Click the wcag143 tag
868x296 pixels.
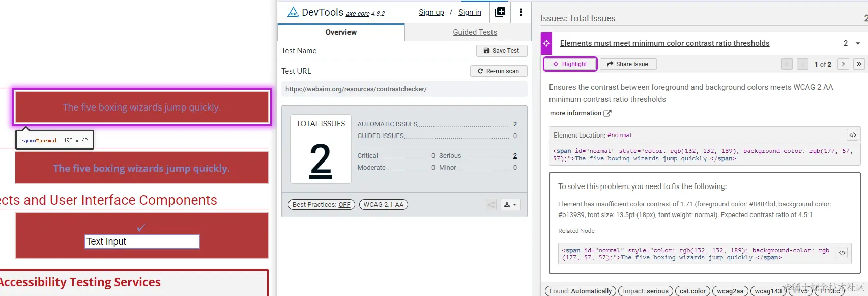pyautogui.click(x=768, y=291)
